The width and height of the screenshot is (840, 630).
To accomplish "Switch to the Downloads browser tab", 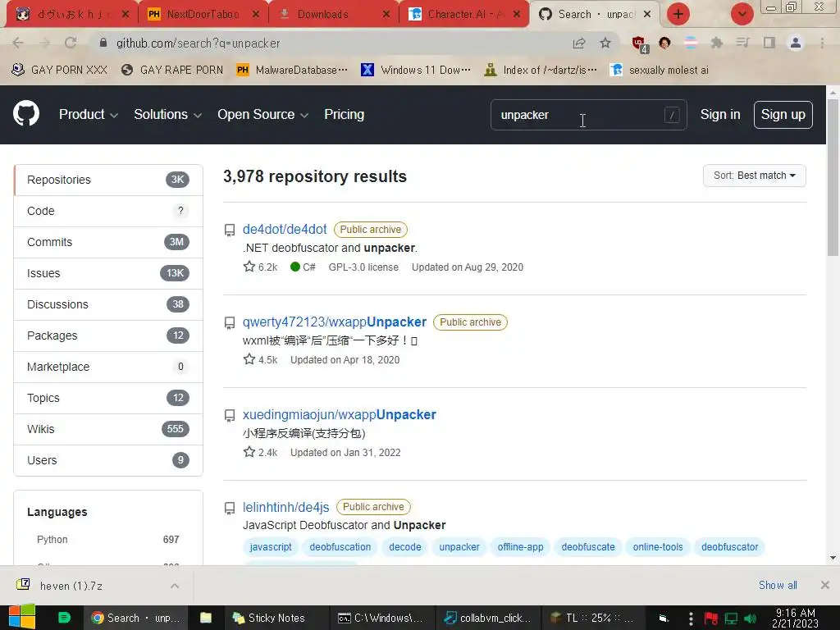I will (x=333, y=15).
